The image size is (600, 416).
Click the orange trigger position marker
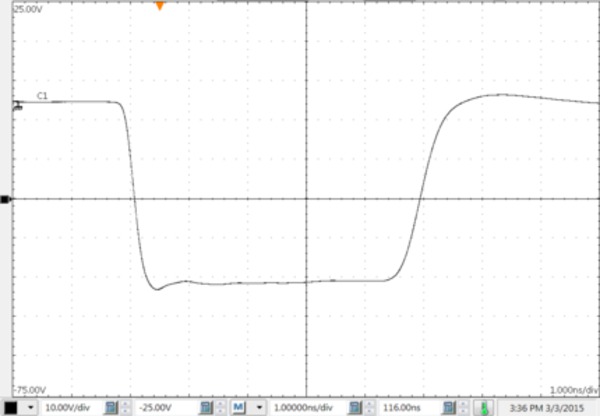tap(160, 6)
